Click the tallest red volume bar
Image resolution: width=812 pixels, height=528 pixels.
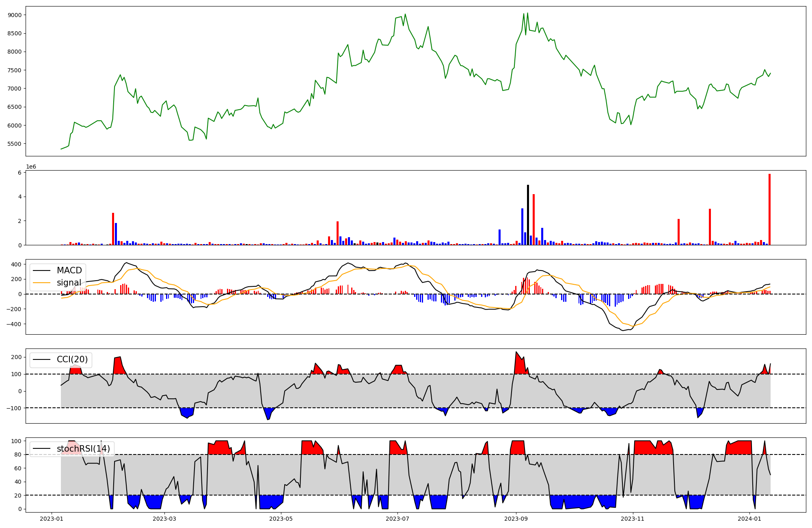[769, 209]
